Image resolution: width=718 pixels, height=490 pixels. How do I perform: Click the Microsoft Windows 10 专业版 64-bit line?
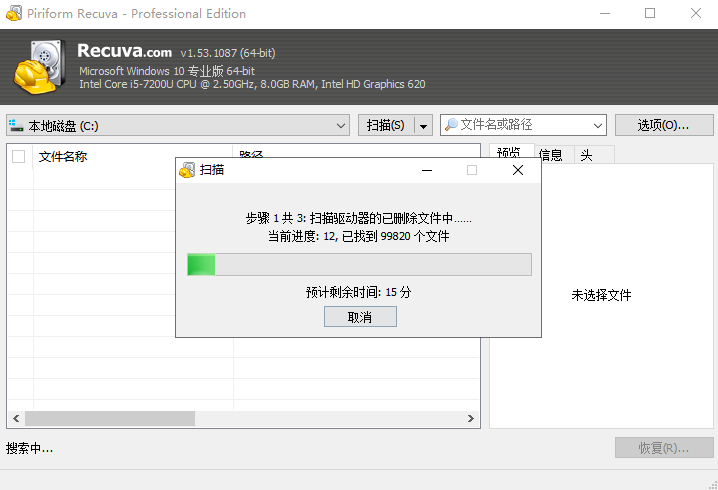click(x=167, y=71)
